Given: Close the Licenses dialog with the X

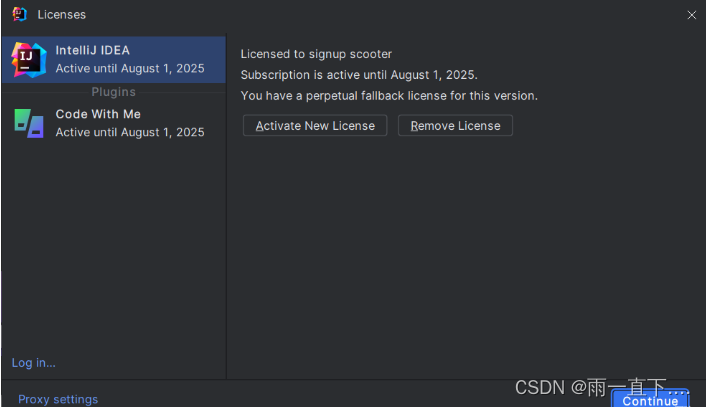Looking at the screenshot, I should pos(692,15).
